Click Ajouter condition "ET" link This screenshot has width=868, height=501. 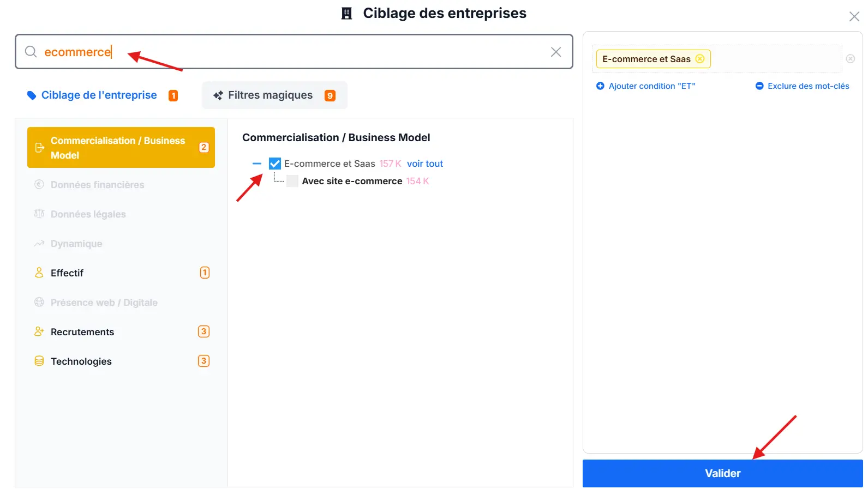pyautogui.click(x=652, y=86)
